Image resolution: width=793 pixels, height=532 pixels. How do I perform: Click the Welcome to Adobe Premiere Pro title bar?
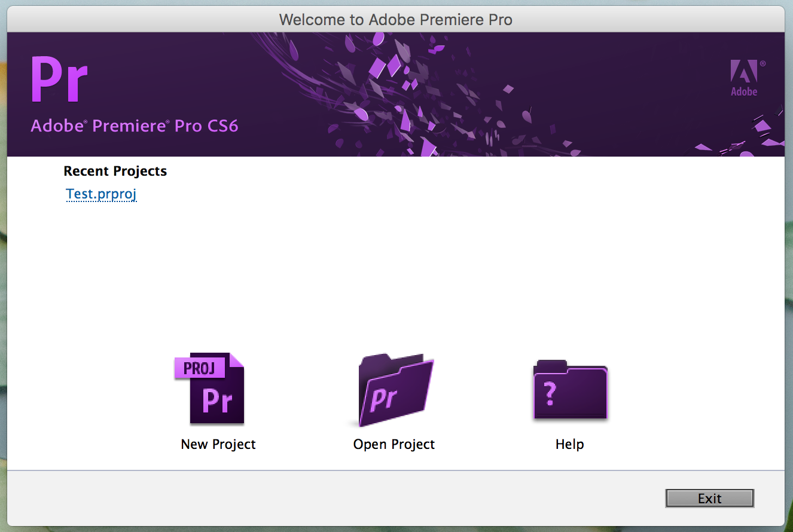[x=395, y=20]
